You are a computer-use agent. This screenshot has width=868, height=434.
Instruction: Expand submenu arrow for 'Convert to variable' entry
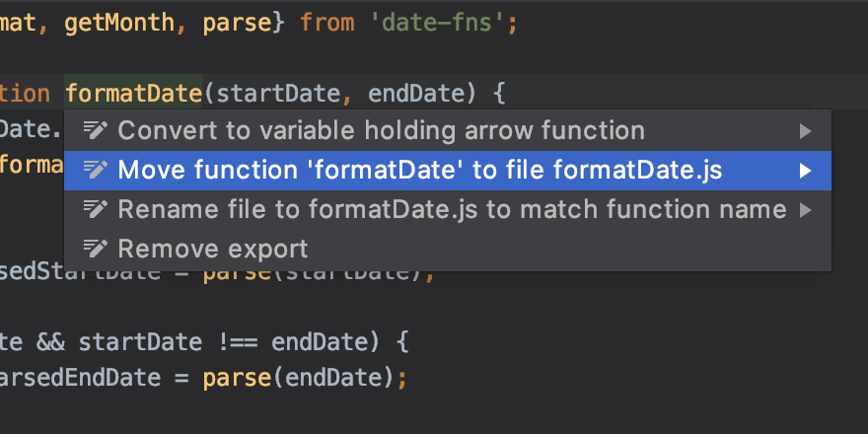806,130
